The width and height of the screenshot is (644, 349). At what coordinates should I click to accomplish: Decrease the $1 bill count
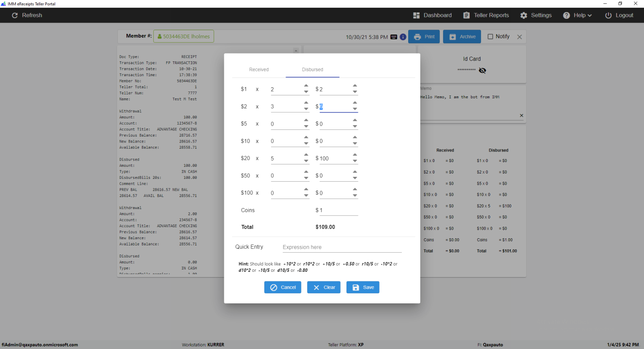click(306, 92)
